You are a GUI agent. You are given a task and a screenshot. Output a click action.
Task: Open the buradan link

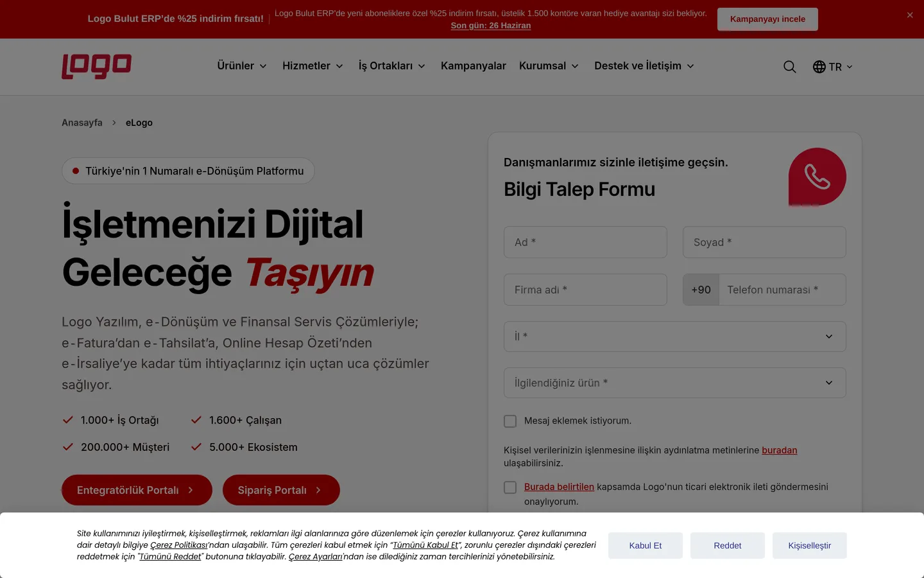coord(780,450)
